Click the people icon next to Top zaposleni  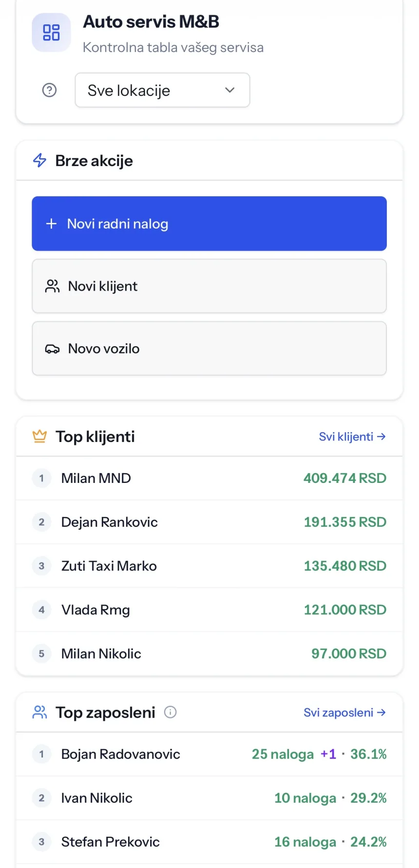[39, 712]
